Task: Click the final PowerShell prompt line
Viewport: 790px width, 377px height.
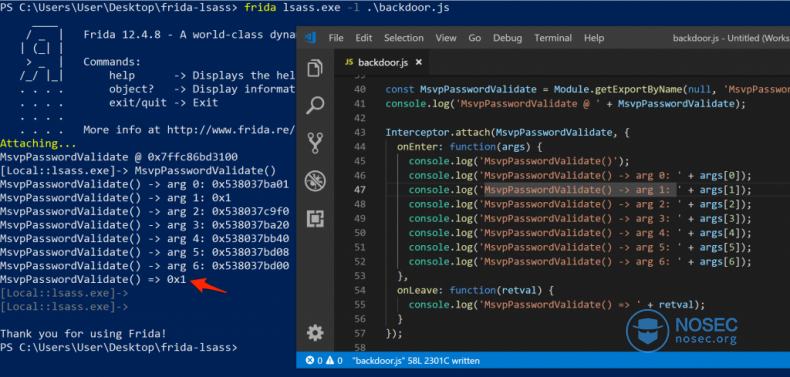Action: (119, 347)
